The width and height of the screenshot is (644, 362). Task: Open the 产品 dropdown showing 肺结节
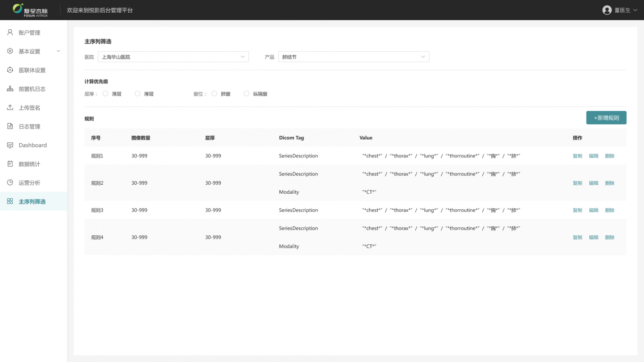354,57
